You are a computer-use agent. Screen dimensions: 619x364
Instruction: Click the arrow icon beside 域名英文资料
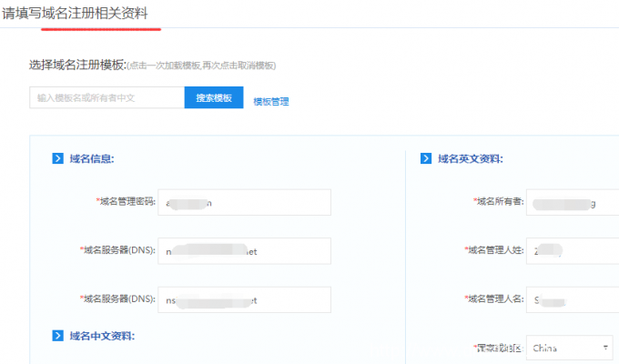tap(425, 158)
